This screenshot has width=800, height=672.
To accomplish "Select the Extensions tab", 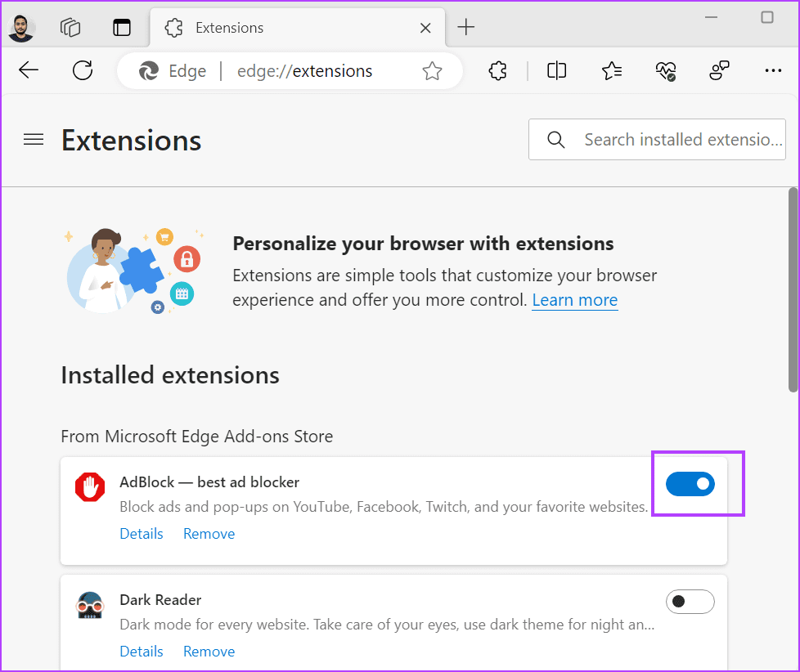I will tap(297, 28).
